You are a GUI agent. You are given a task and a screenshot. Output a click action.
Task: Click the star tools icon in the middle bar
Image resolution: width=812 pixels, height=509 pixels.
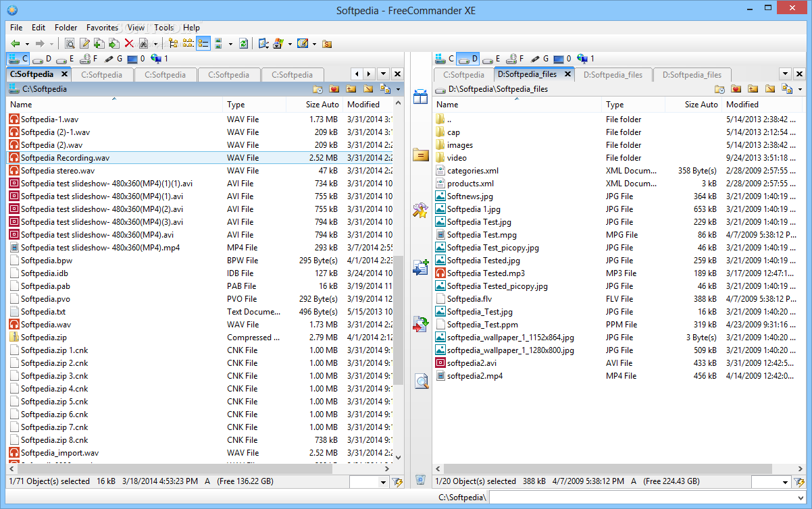(x=421, y=210)
